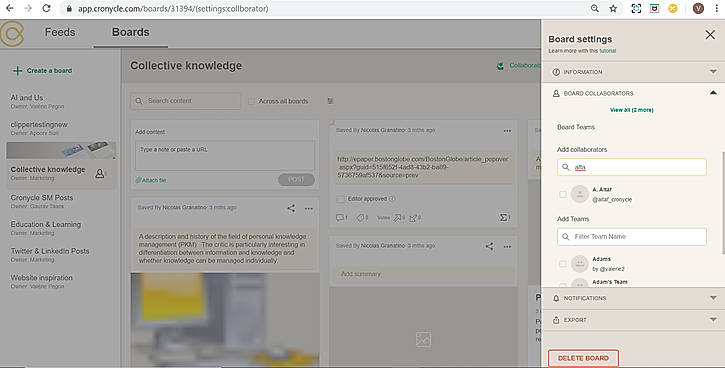Click the plus icon next to Create a board
Screen dimensions: 725x368
click(x=18, y=71)
